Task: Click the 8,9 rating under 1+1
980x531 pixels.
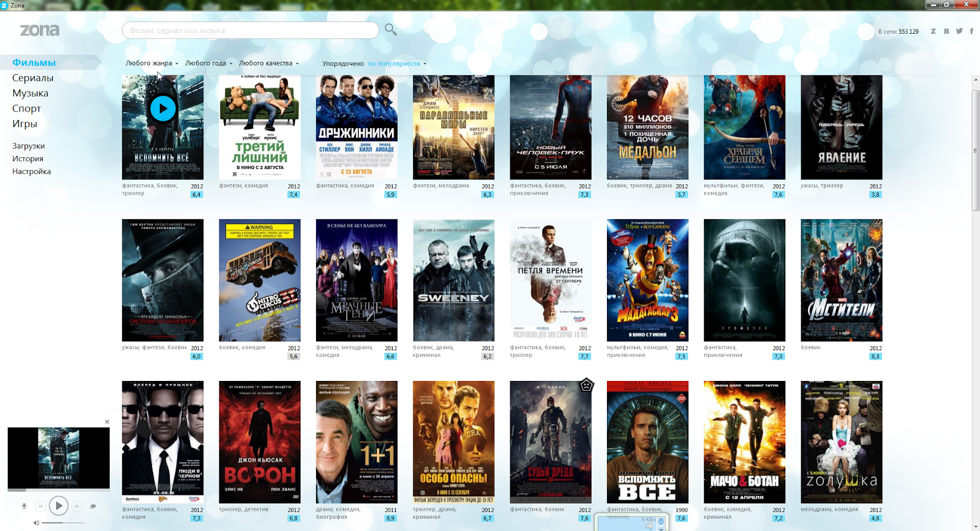Action: [x=390, y=518]
